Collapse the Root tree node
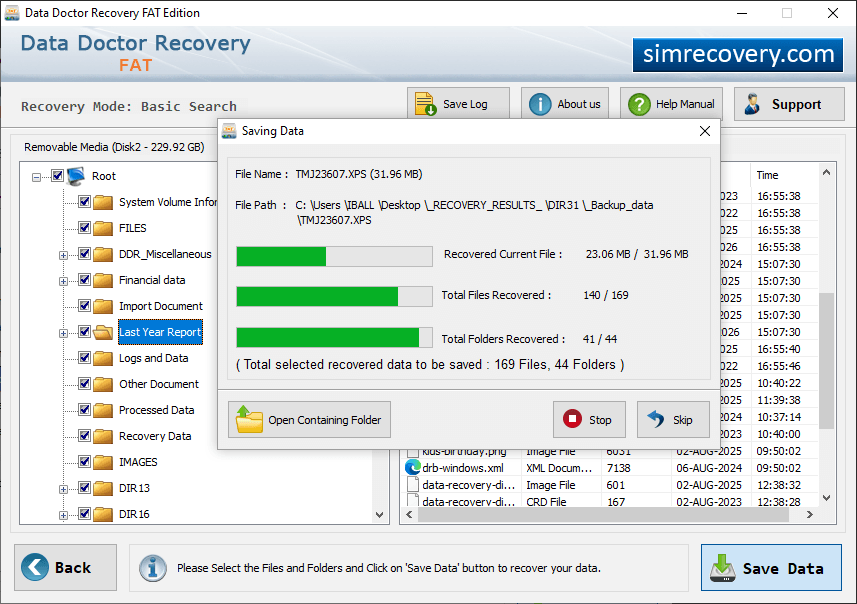This screenshot has width=857, height=604. [36, 177]
